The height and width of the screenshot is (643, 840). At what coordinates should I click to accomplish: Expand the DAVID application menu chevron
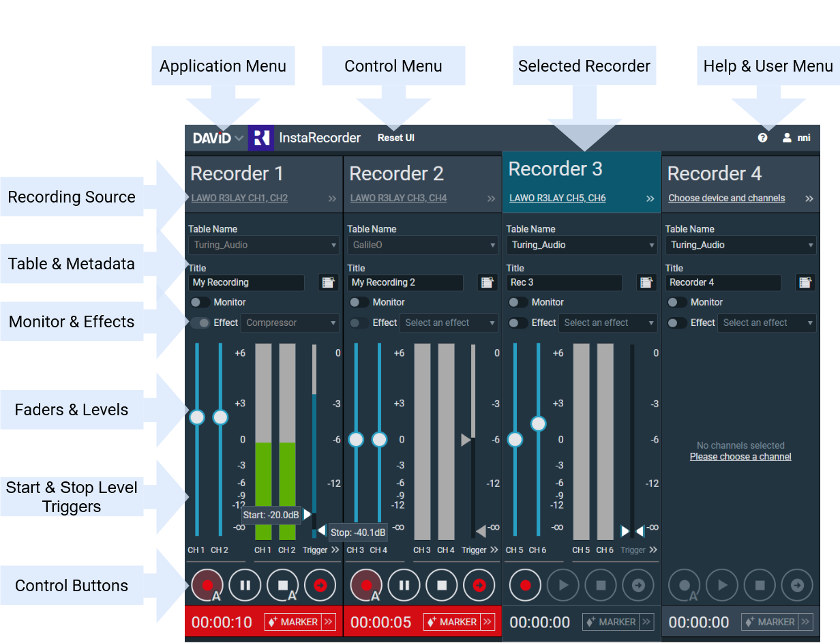tap(239, 138)
